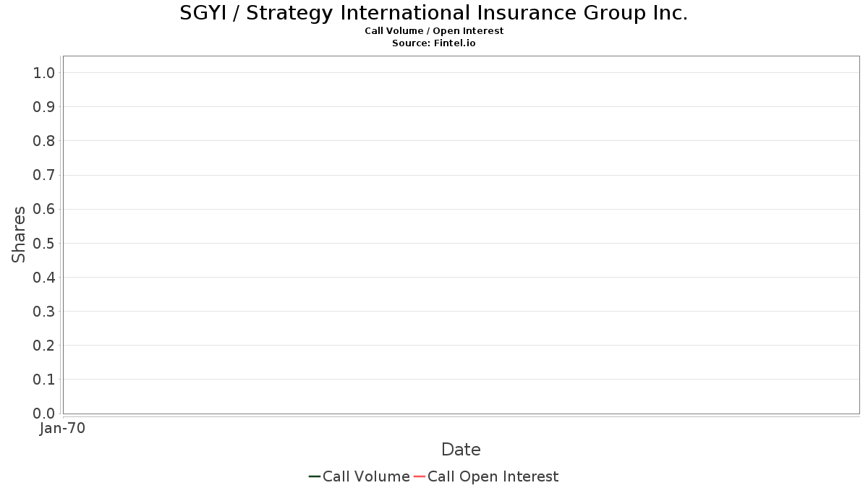Screen dimensions: 868x488
Task: Click the Call Volume legend label
Action: 366,476
